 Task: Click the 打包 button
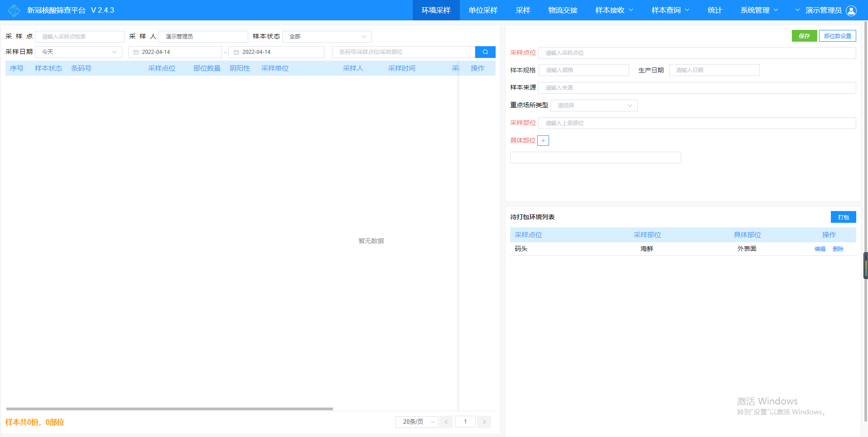pos(843,217)
